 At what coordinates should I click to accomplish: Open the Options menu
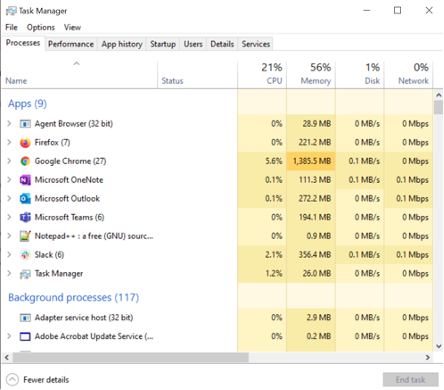coord(41,27)
